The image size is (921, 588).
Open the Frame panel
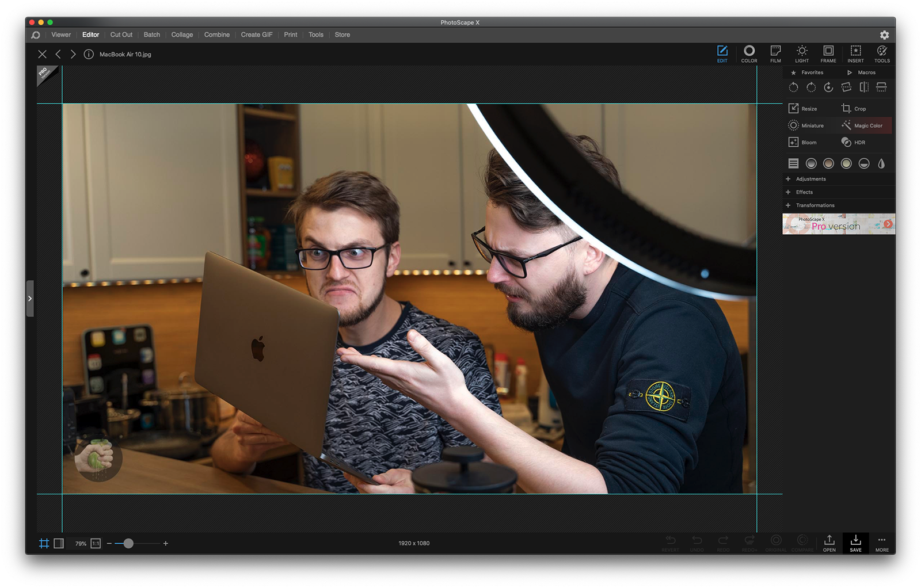click(x=828, y=54)
